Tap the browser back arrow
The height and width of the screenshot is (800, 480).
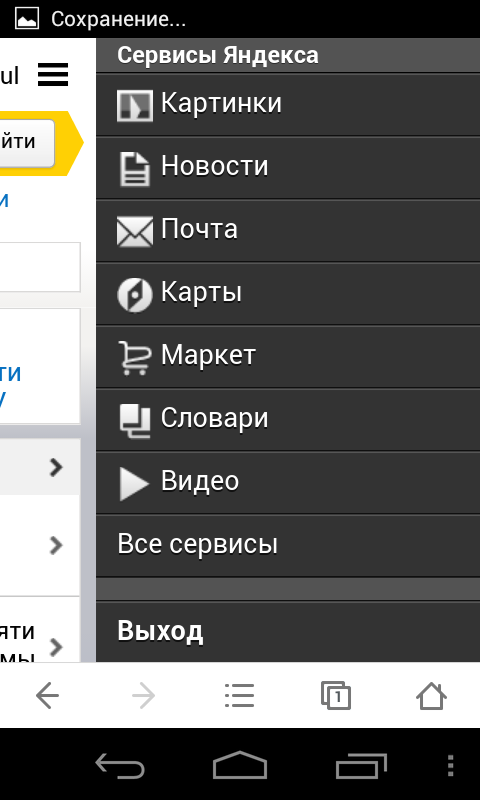coord(47,695)
